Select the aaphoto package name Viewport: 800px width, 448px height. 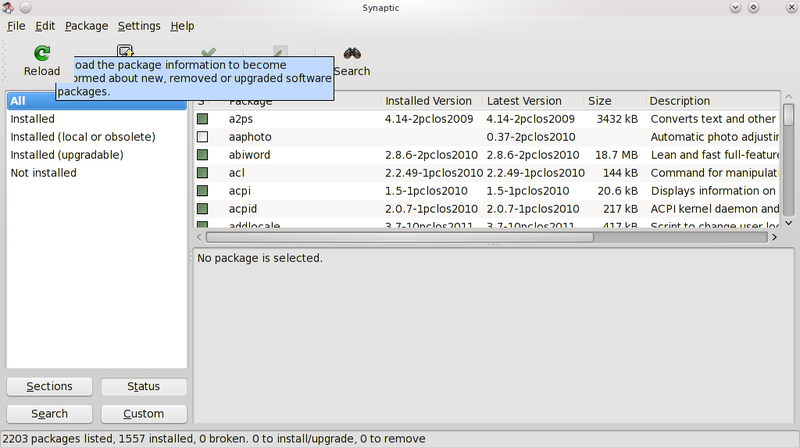tap(250, 137)
